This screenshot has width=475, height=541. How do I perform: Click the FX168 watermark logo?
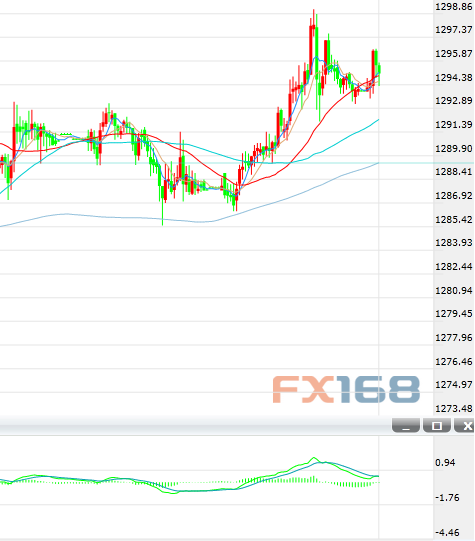coord(346,390)
